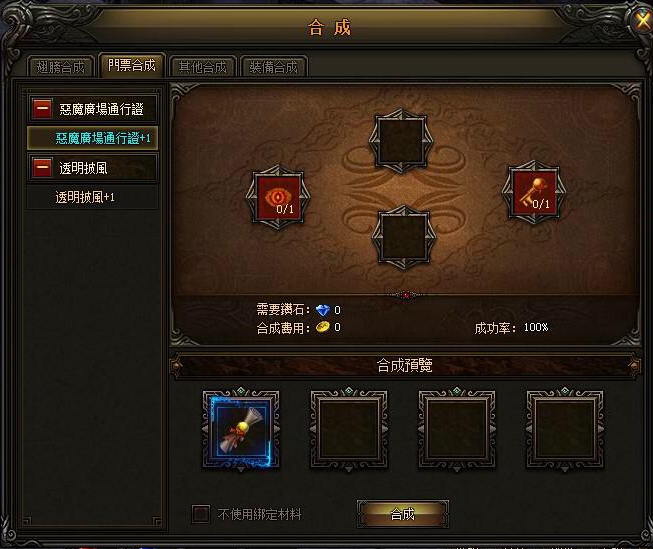Image resolution: width=653 pixels, height=549 pixels.
Task: Click the gold coin fee icon
Action: click(322, 327)
